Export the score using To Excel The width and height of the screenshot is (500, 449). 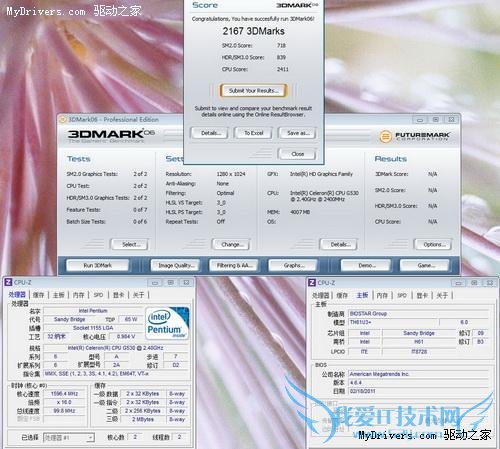(x=253, y=133)
